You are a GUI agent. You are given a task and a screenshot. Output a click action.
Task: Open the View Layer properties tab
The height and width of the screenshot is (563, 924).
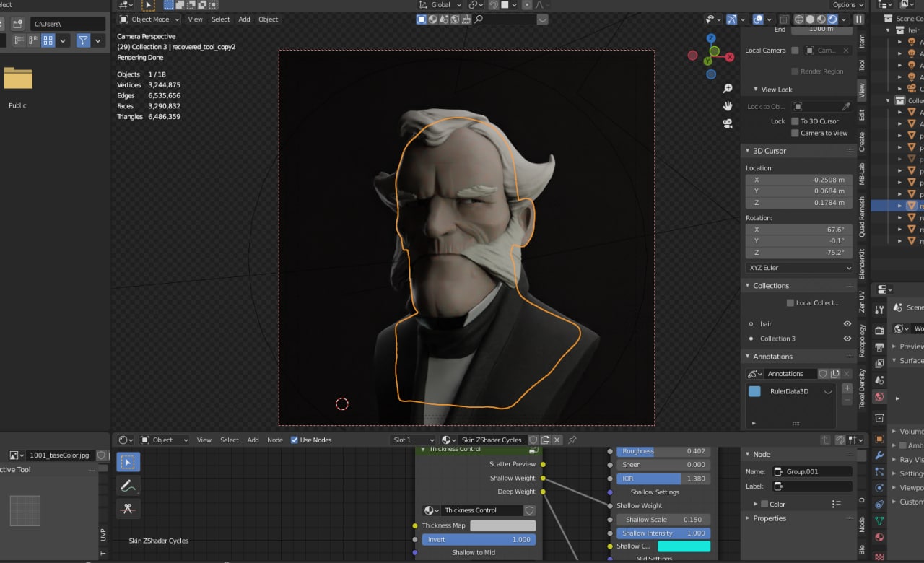point(879,364)
